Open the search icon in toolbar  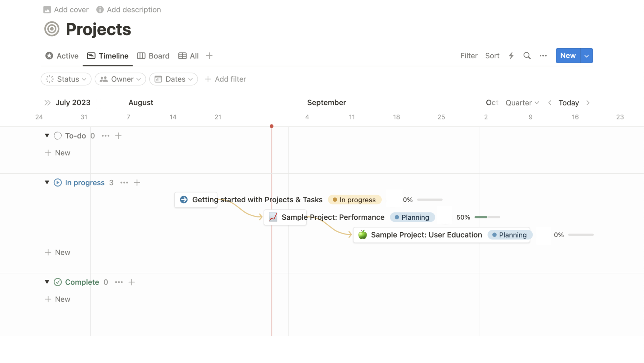click(527, 56)
